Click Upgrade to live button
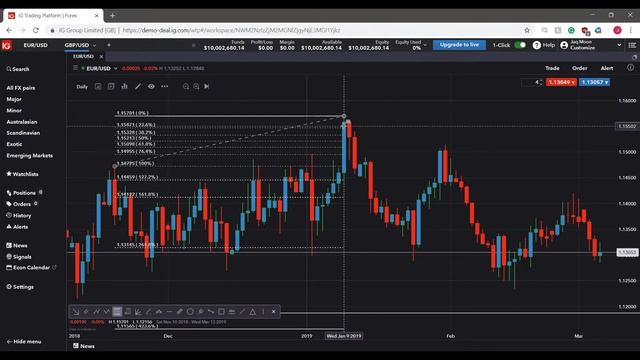 coord(459,45)
